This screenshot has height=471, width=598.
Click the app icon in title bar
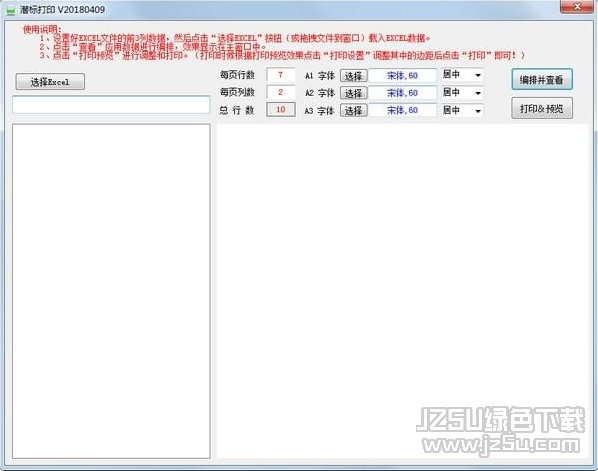tap(10, 10)
